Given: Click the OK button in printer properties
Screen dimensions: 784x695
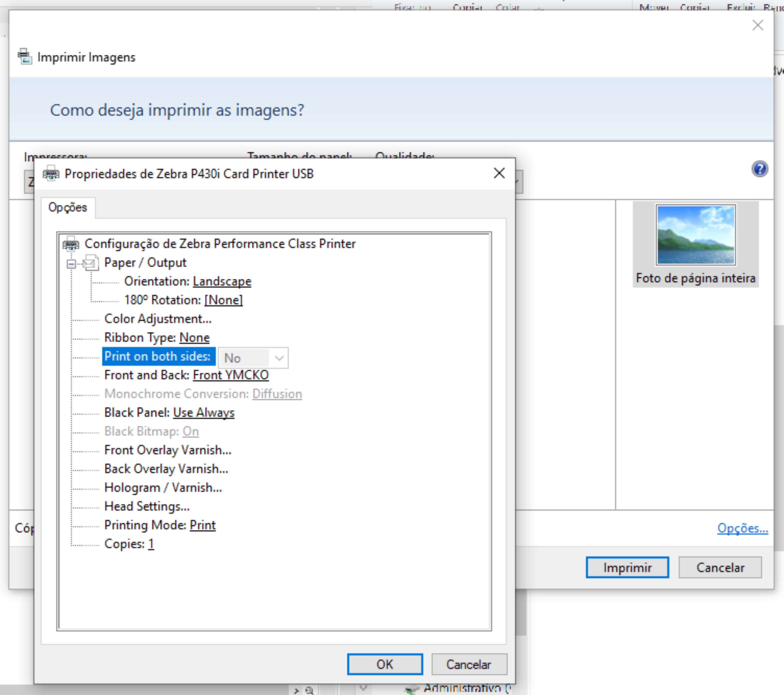Looking at the screenshot, I should (x=385, y=664).
